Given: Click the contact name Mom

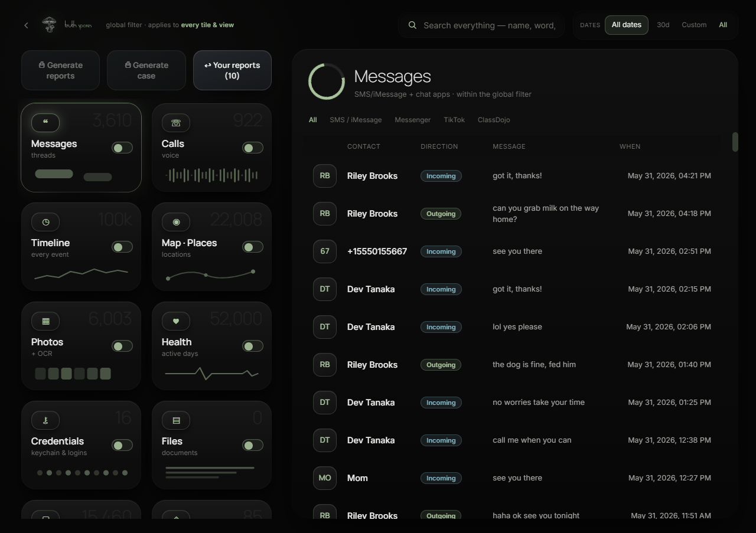Looking at the screenshot, I should pyautogui.click(x=357, y=478).
